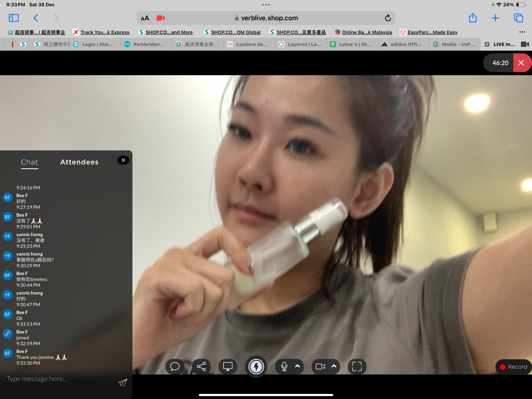532x399 pixels.
Task: Open Track You...k Express bookmark
Action: coord(101,32)
